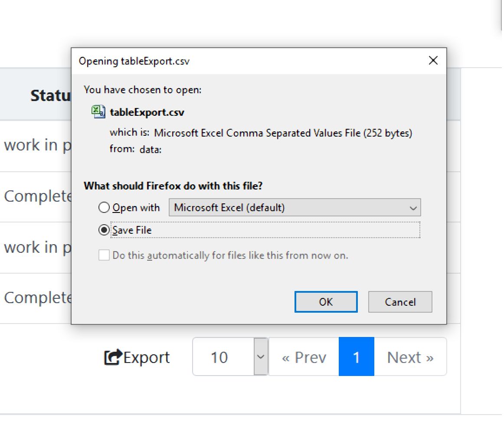The height and width of the screenshot is (425, 504).
Task: Click the 'What should Firefox do with this file?' text
Action: coord(173,186)
